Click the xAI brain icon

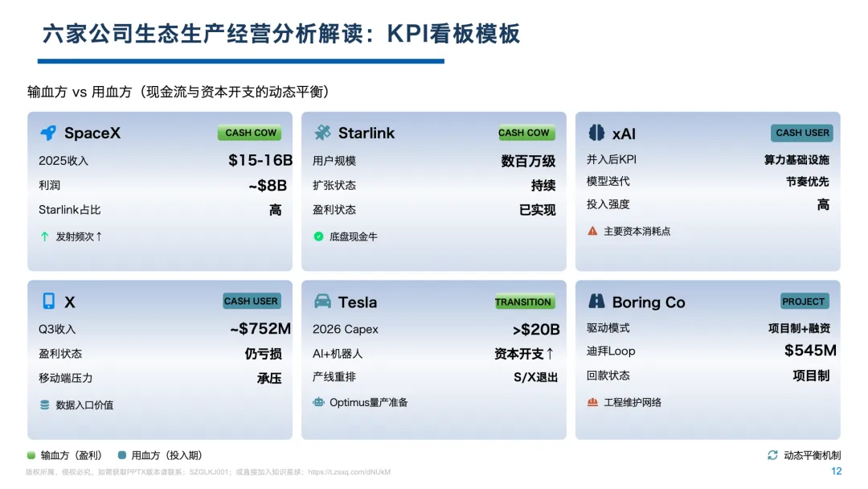(x=596, y=133)
